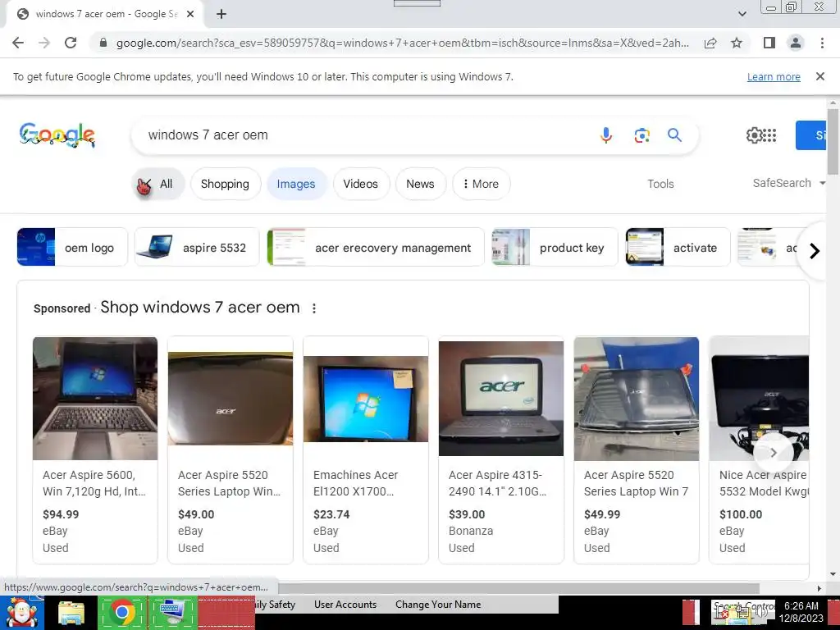Switch to the Shopping tab
Screen dimensions: 840x630
tap(225, 184)
